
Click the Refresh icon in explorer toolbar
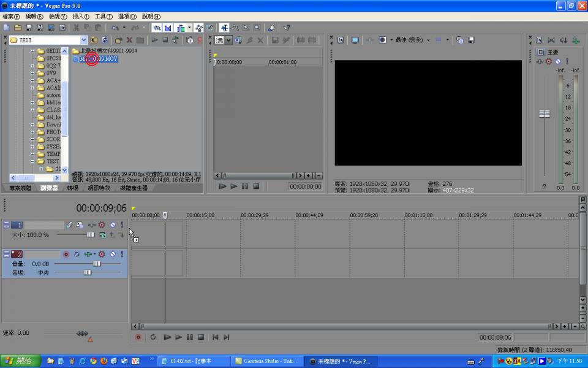(105, 40)
